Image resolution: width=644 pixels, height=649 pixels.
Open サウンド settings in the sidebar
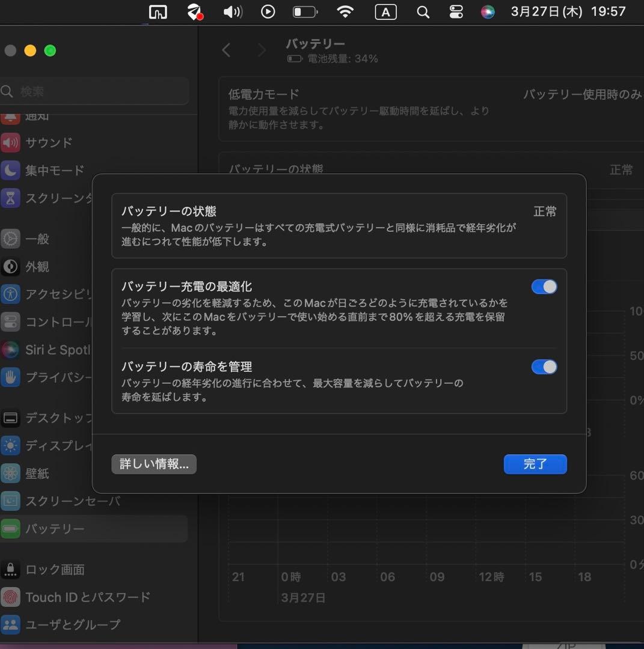point(48,142)
